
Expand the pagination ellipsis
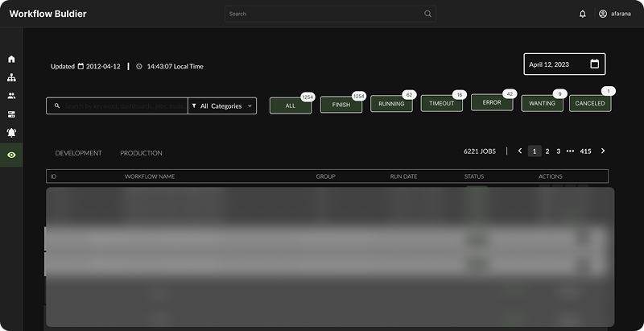[x=570, y=151]
